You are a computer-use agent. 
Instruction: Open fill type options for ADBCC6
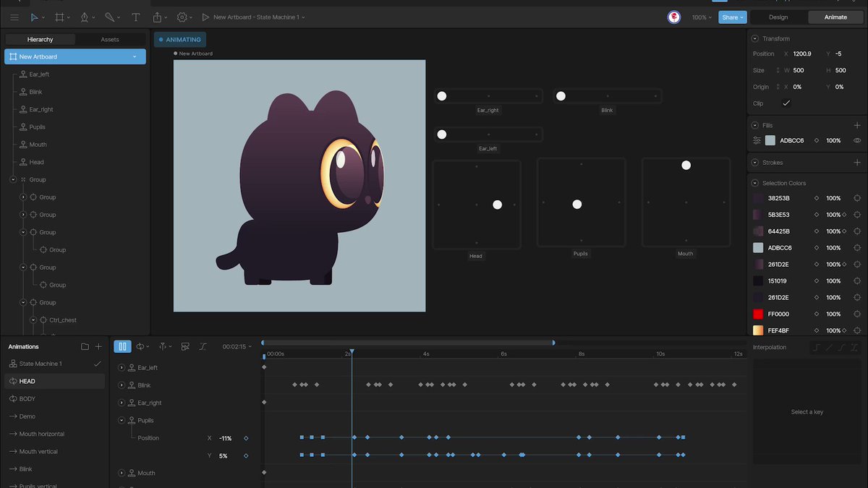[x=757, y=140]
